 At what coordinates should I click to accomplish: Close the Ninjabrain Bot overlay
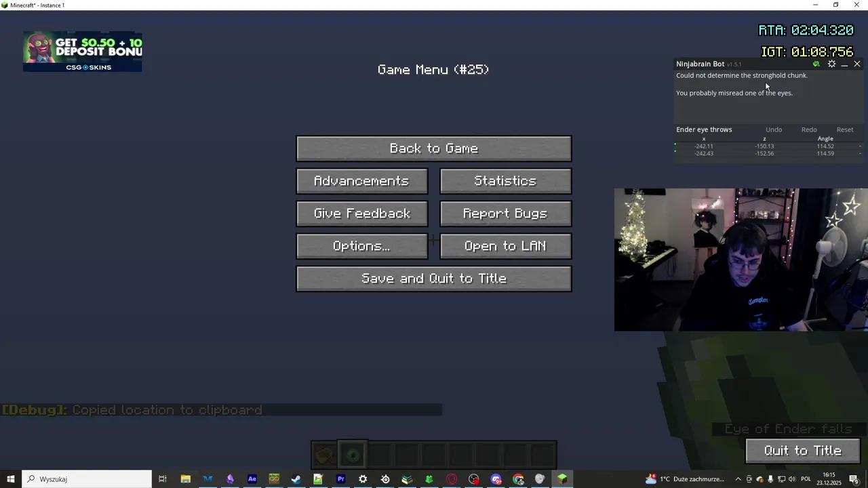coord(857,64)
